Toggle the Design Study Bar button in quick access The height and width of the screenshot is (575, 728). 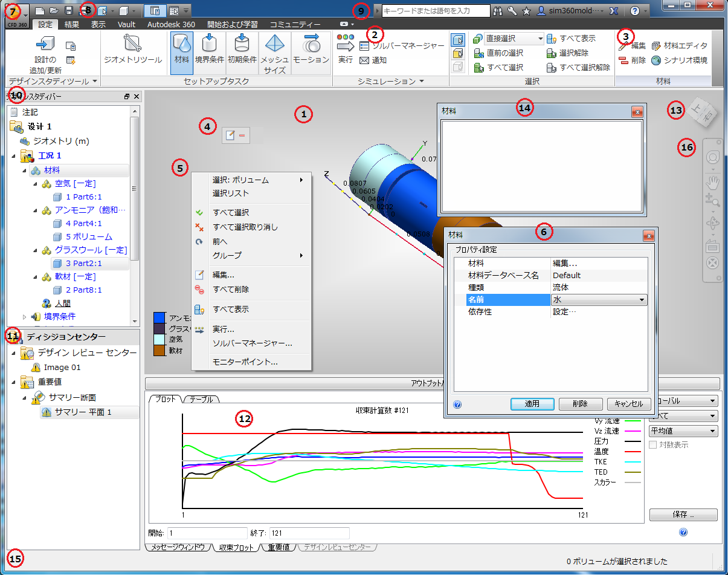pos(155,11)
